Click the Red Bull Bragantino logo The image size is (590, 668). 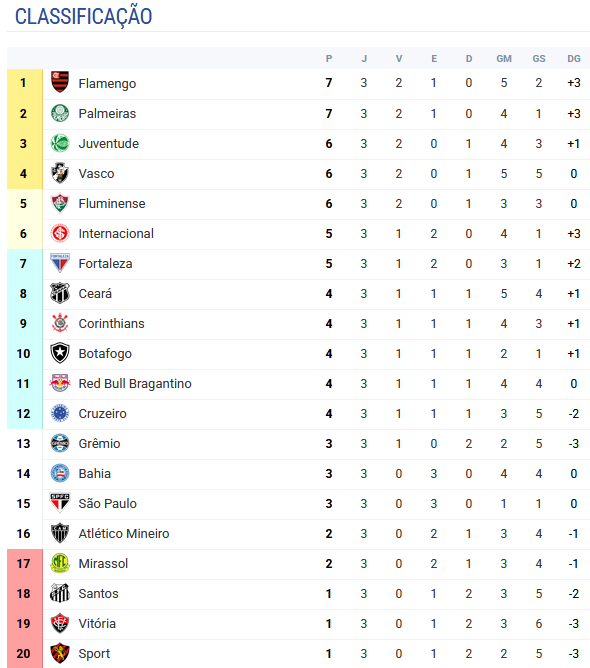60,383
